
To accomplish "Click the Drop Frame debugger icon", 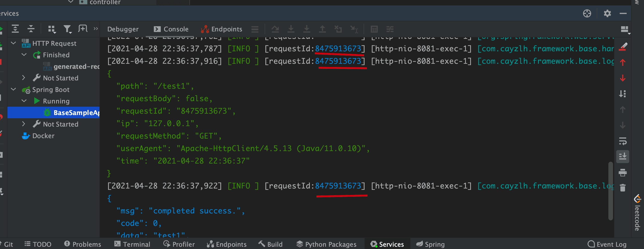I will (338, 29).
